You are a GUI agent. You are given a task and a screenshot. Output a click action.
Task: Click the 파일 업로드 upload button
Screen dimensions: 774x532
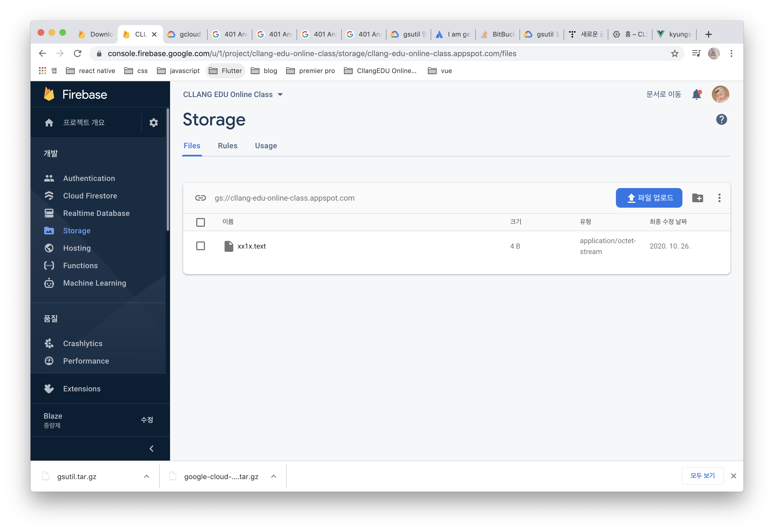pos(649,198)
